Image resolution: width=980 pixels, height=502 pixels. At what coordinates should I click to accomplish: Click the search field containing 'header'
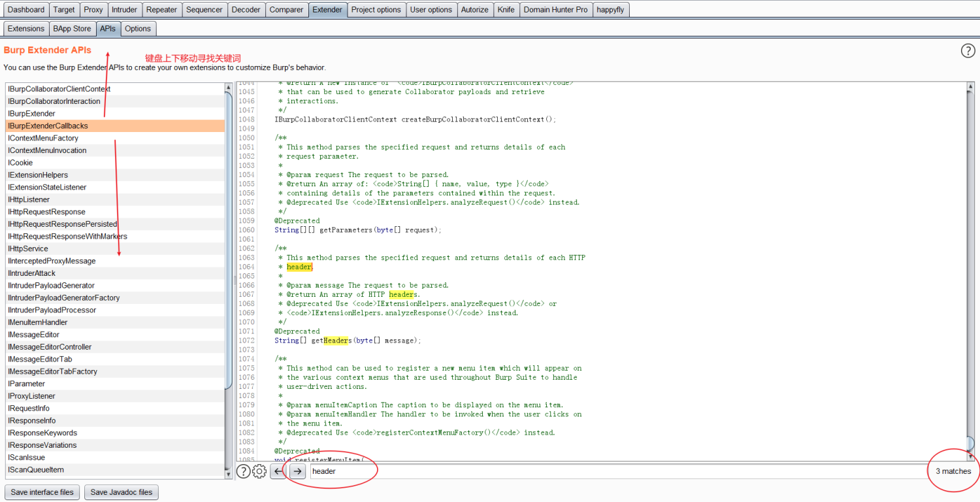coord(617,471)
